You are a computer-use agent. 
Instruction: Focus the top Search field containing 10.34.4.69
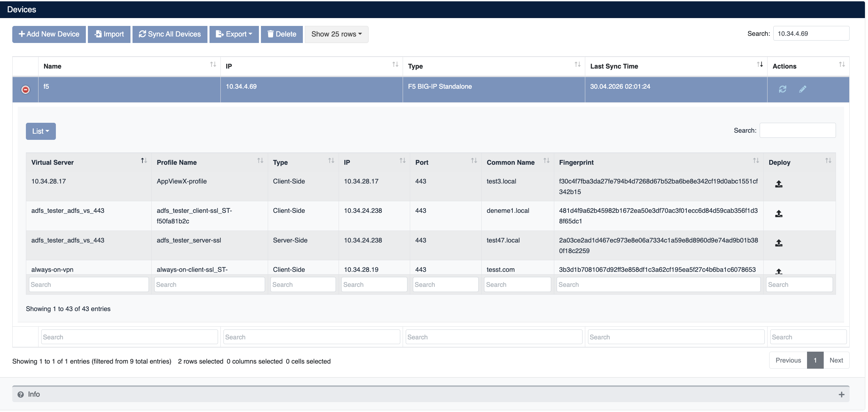tap(811, 33)
